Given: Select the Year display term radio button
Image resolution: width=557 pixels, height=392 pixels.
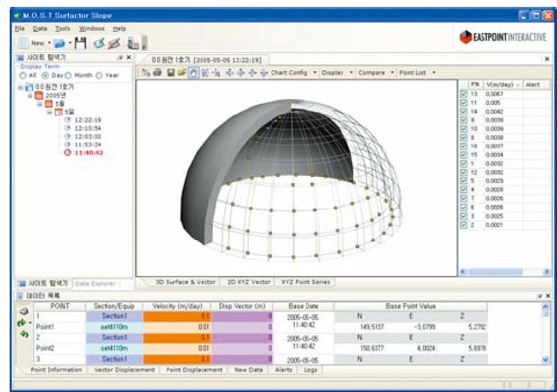Looking at the screenshot, I should 98,75.
